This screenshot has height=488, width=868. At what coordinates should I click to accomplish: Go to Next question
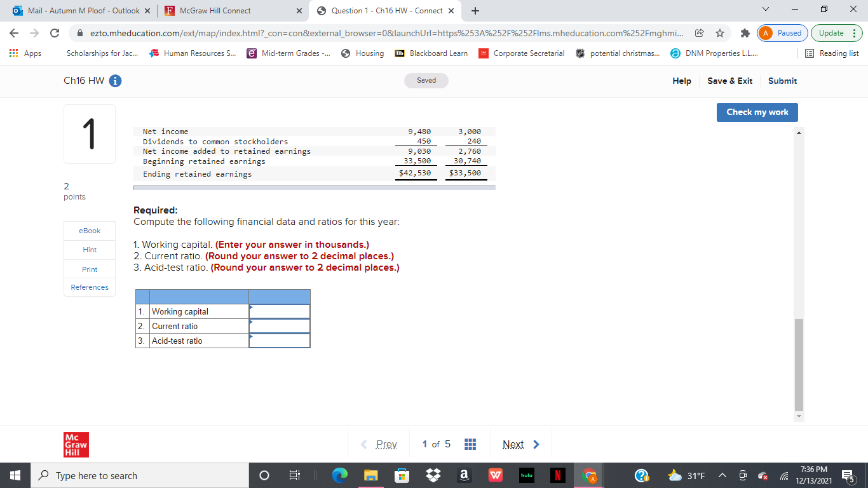click(520, 444)
